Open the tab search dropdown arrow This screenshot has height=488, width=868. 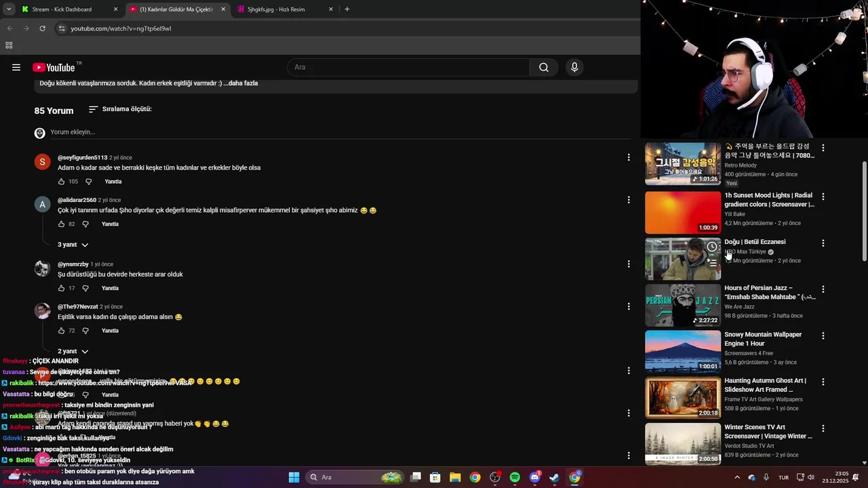pyautogui.click(x=9, y=9)
